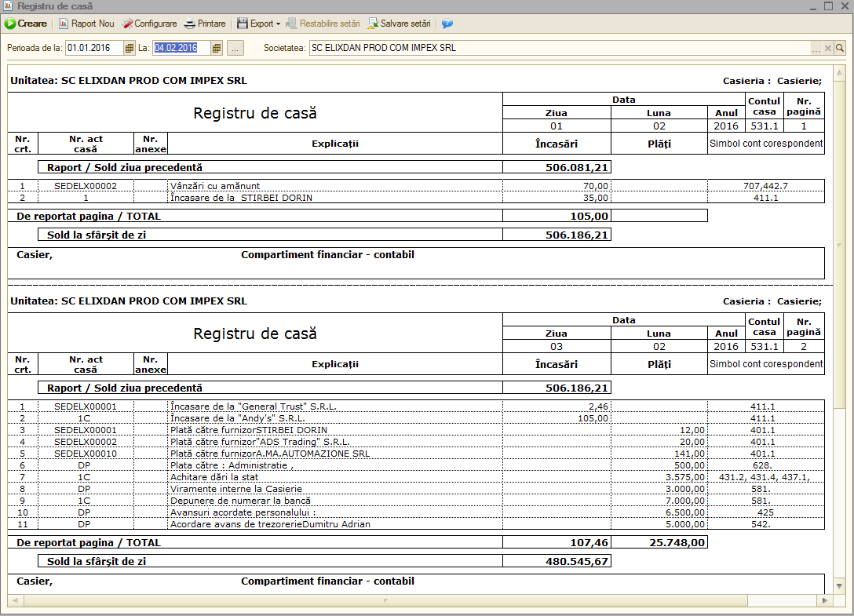Open Societatea selection ellipsis
The width and height of the screenshot is (854, 616).
pos(816,48)
